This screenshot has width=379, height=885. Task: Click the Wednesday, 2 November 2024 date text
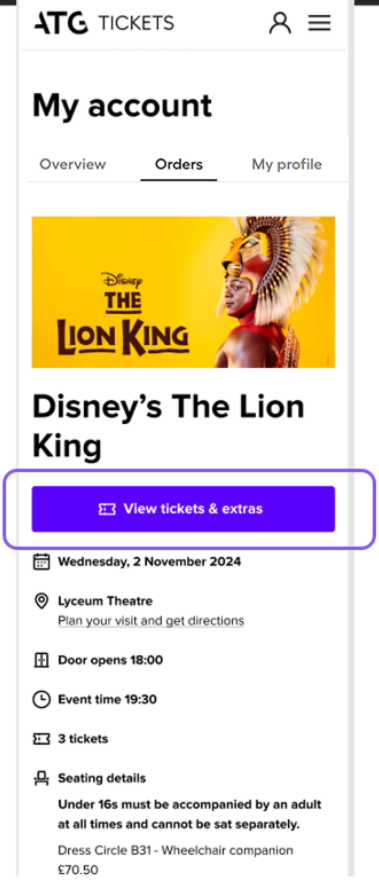[x=149, y=562]
